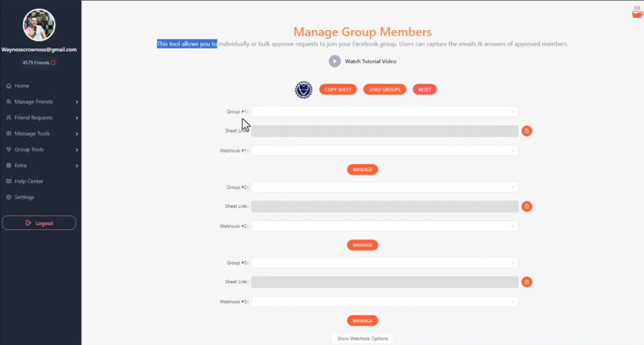Click the Help Center book icon
The width and height of the screenshot is (644, 345).
point(9,182)
